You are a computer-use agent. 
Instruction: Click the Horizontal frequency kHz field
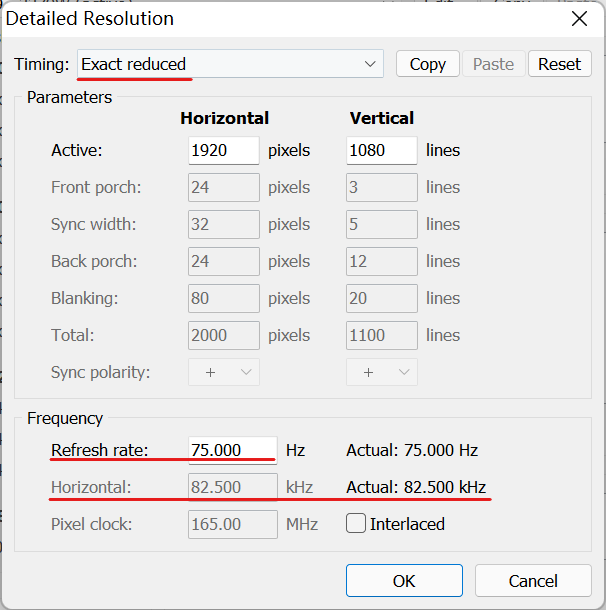(232, 487)
